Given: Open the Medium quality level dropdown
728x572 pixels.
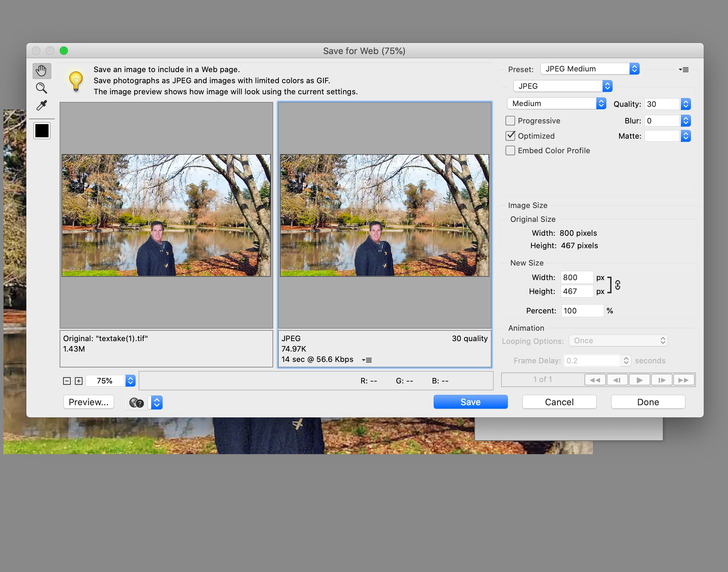Looking at the screenshot, I should pos(556,103).
